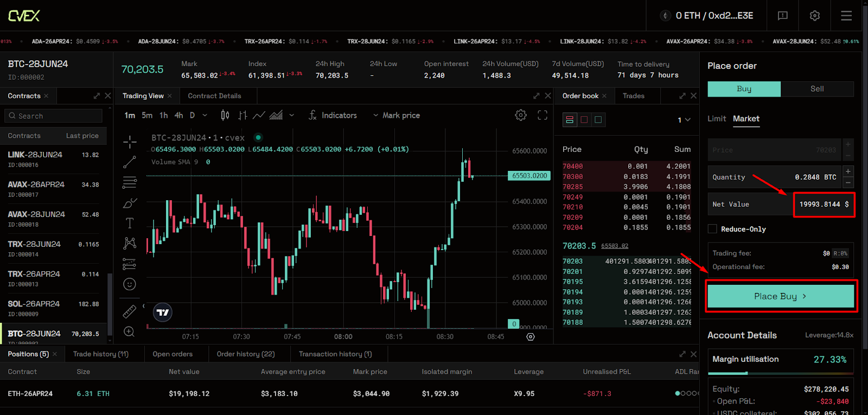The height and width of the screenshot is (415, 868).
Task: Open the emoji sticker tool
Action: pyautogui.click(x=130, y=284)
